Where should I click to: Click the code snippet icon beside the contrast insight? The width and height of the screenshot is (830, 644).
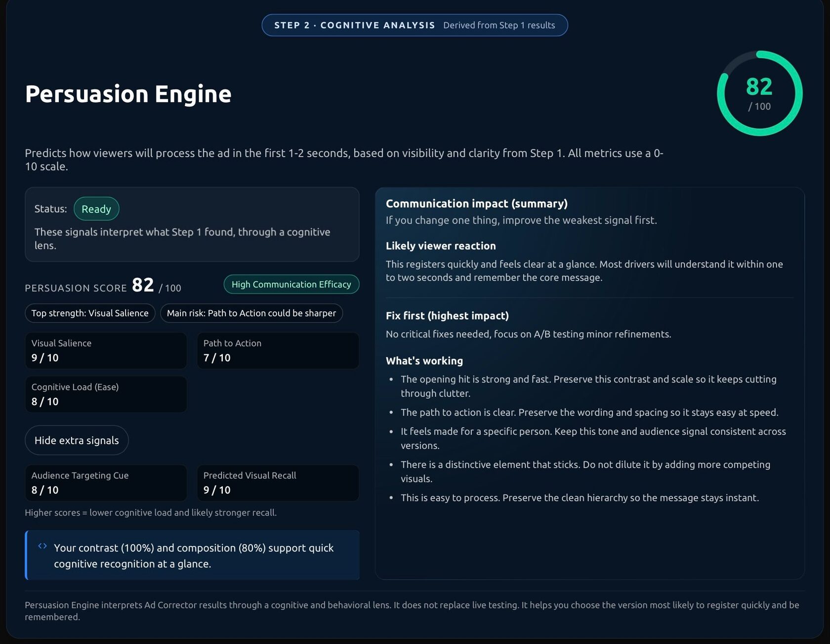(41, 546)
